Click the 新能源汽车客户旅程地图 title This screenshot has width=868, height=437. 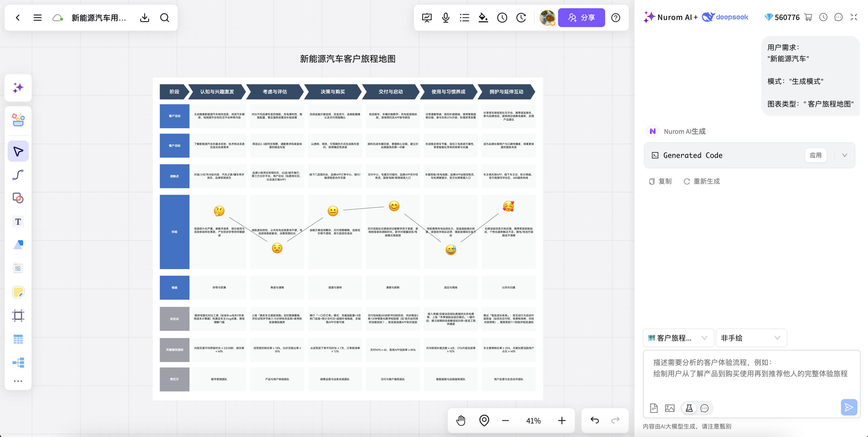point(347,59)
